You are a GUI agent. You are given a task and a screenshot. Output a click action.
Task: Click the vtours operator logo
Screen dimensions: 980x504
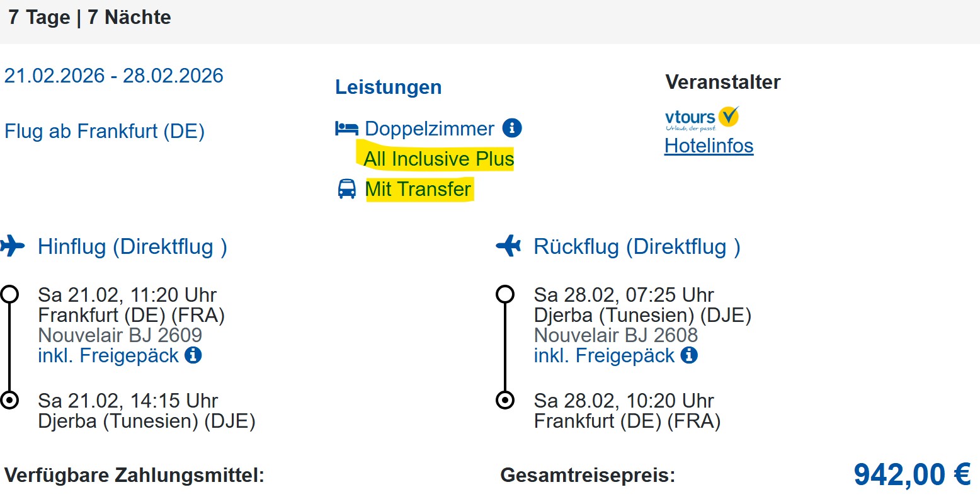click(x=702, y=118)
